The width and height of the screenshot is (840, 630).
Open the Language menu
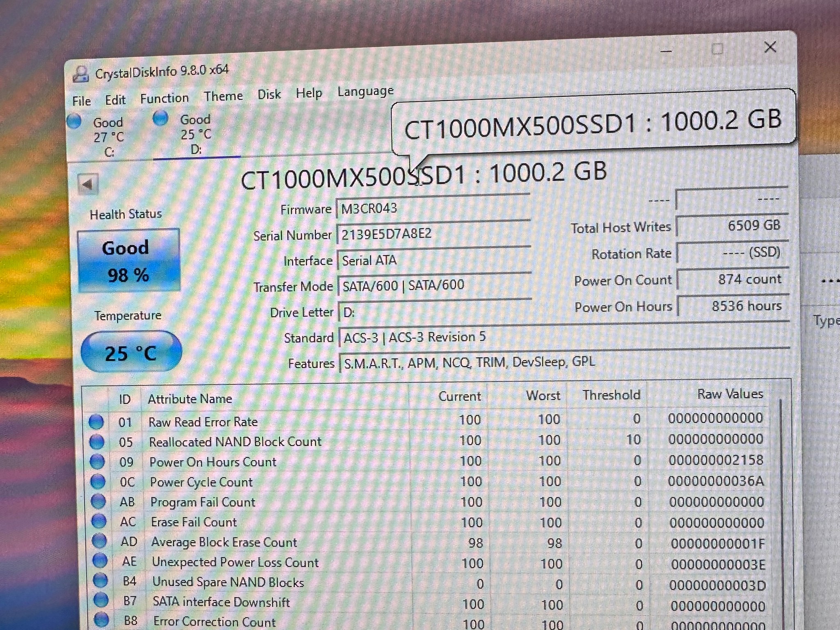pos(365,91)
